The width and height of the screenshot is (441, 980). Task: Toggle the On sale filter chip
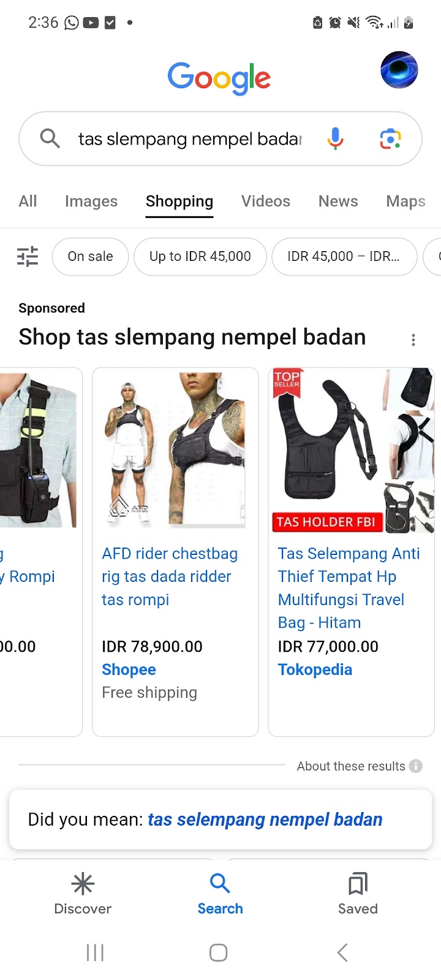click(91, 257)
